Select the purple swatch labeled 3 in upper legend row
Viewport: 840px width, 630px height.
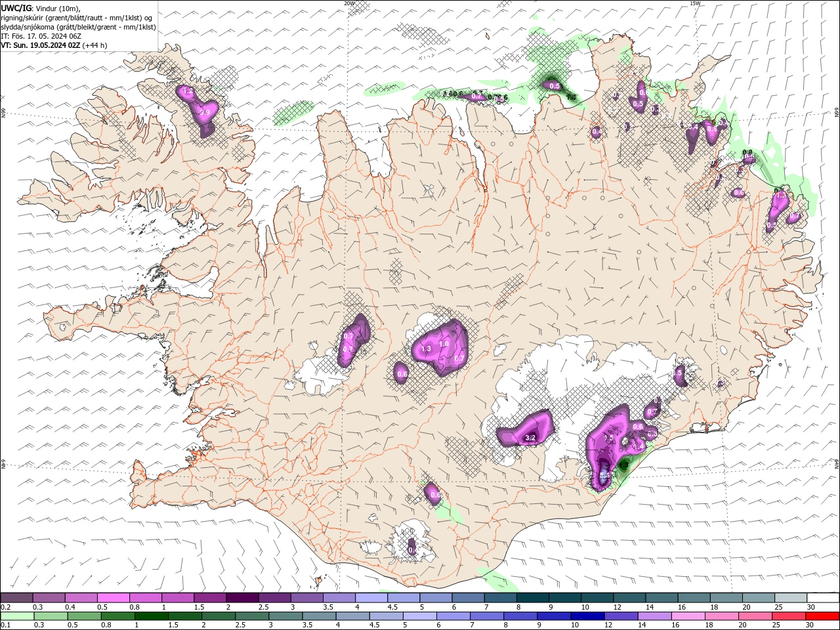point(307,598)
